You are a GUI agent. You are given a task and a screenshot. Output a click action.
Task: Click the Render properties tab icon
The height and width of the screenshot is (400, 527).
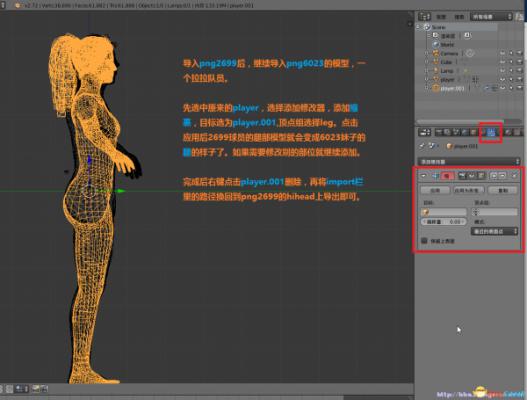[438, 132]
